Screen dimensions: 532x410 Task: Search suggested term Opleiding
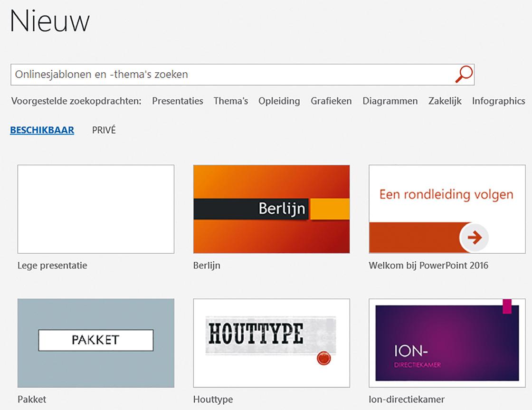(279, 101)
